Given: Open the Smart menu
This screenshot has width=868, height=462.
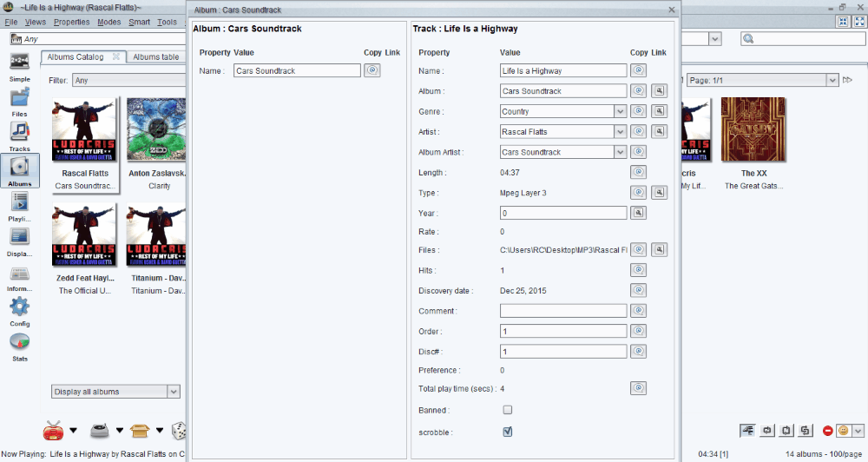Looking at the screenshot, I should pos(140,23).
